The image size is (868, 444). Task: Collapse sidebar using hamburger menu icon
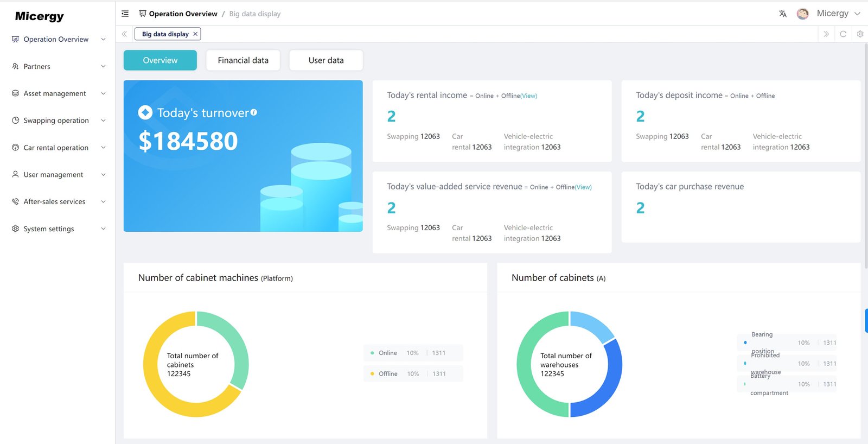pos(125,14)
